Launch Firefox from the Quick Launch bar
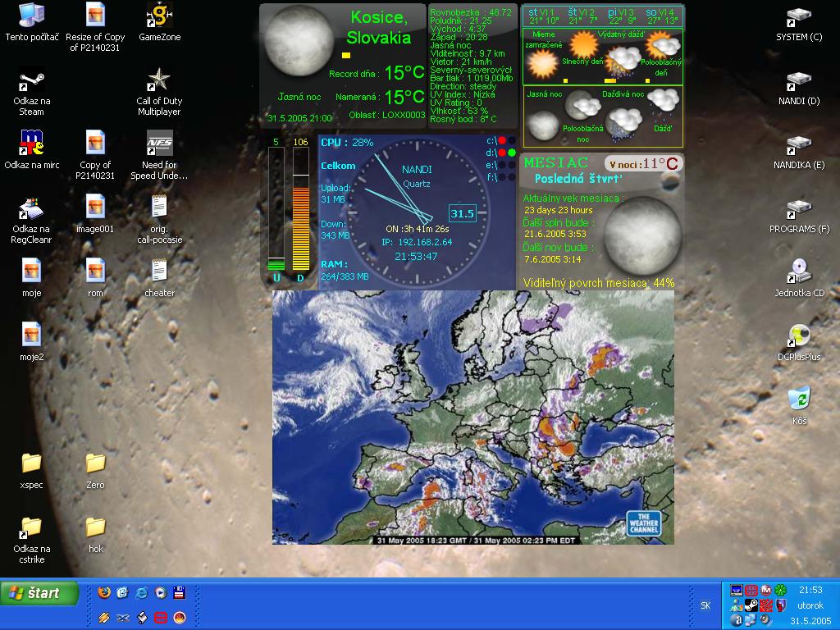The width and height of the screenshot is (840, 630). point(103,592)
